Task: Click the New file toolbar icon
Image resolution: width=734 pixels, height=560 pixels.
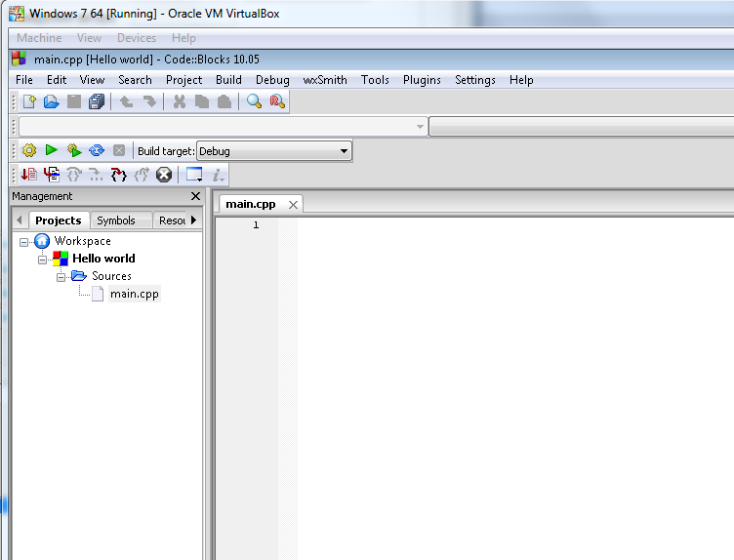Action: click(29, 101)
